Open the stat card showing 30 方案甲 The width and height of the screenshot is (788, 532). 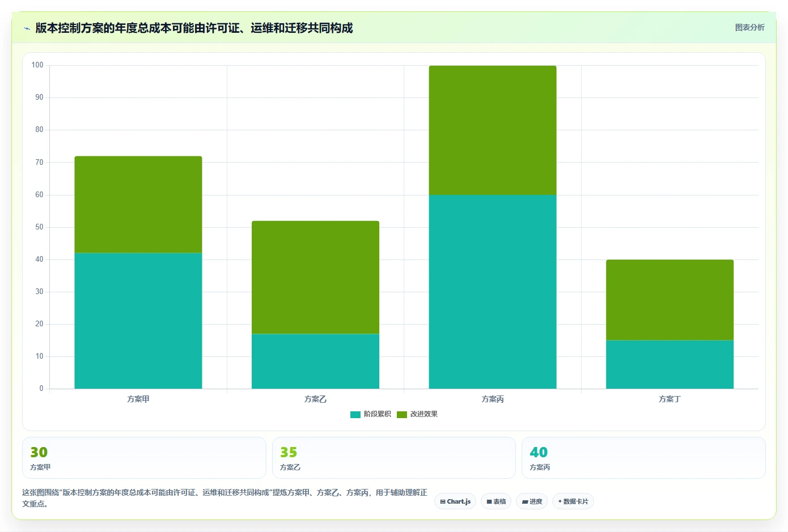click(144, 458)
